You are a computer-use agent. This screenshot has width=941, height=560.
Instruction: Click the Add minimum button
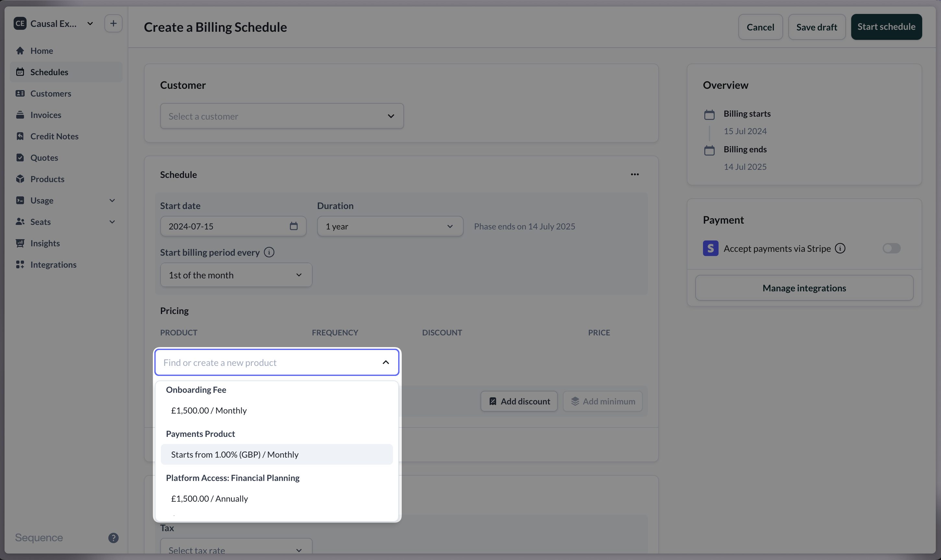[x=602, y=401]
